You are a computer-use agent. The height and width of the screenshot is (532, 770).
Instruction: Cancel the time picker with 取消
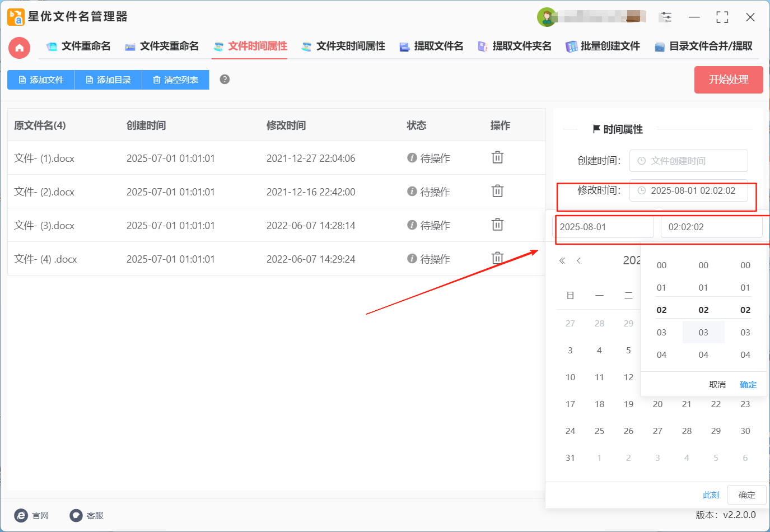[x=717, y=385]
